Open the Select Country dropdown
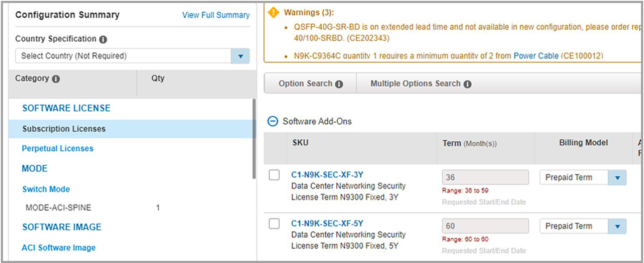 point(240,56)
